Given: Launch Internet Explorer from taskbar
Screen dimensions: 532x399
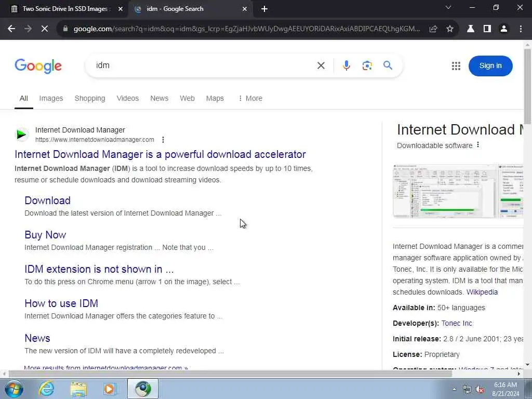Looking at the screenshot, I should (46, 389).
